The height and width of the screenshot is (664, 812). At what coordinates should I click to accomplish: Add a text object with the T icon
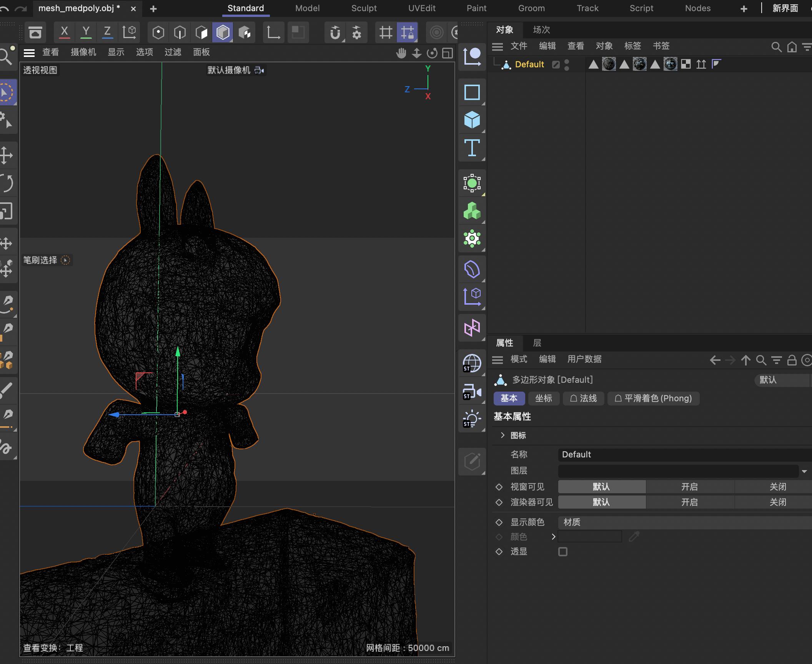(472, 148)
